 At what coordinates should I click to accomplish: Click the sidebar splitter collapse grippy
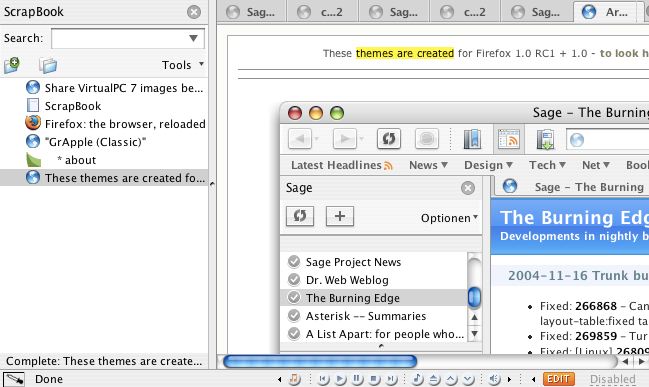point(212,183)
